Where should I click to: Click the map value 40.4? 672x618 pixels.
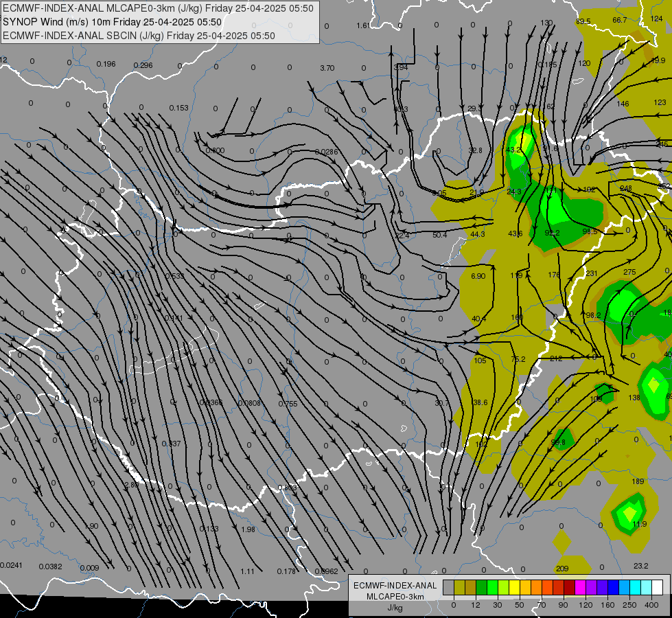click(x=478, y=319)
